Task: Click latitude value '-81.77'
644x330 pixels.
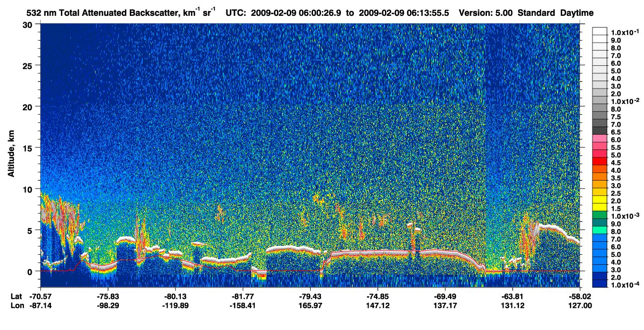Action: [243, 296]
